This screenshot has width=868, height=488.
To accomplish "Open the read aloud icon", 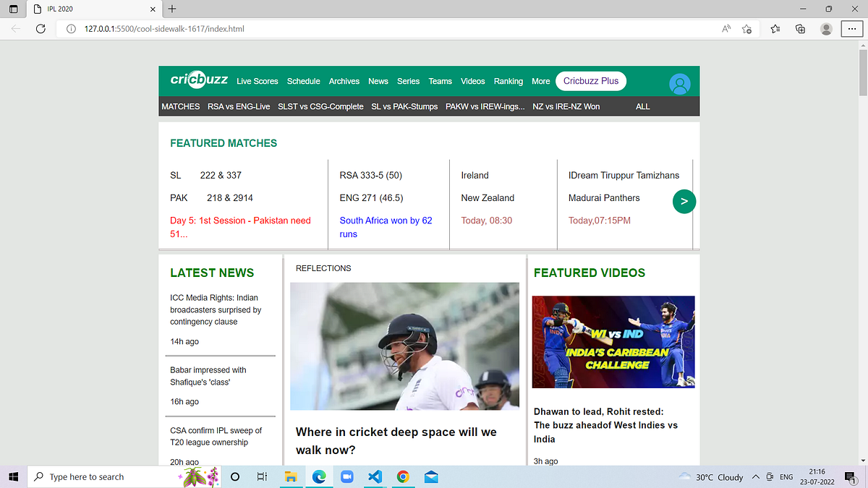I will [726, 29].
